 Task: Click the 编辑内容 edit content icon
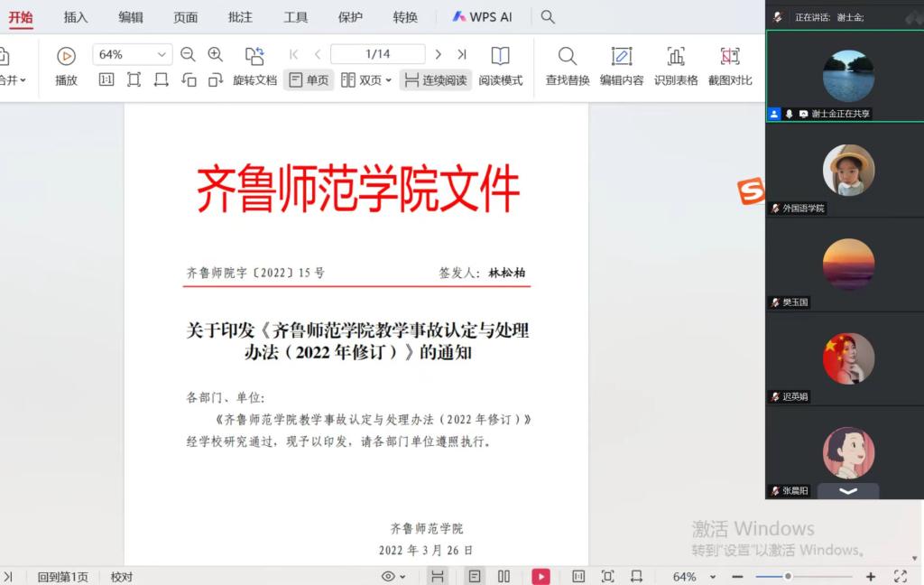pos(621,56)
